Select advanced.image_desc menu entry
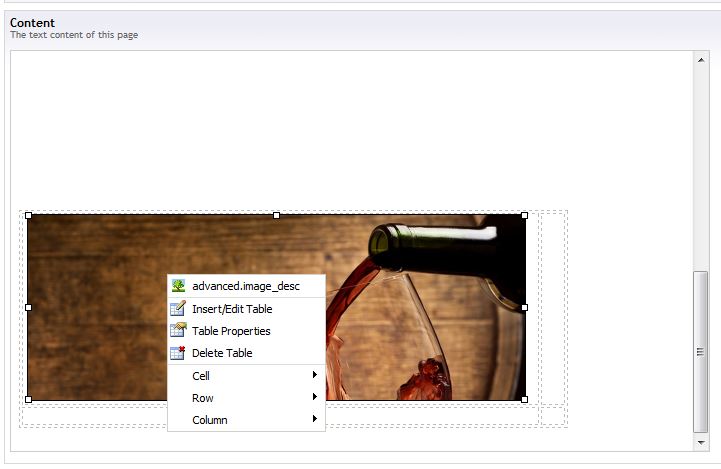 [x=246, y=286]
